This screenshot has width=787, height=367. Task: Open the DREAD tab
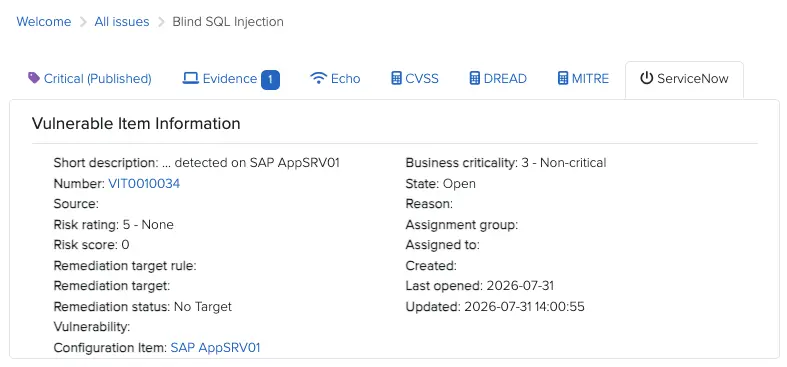[498, 79]
